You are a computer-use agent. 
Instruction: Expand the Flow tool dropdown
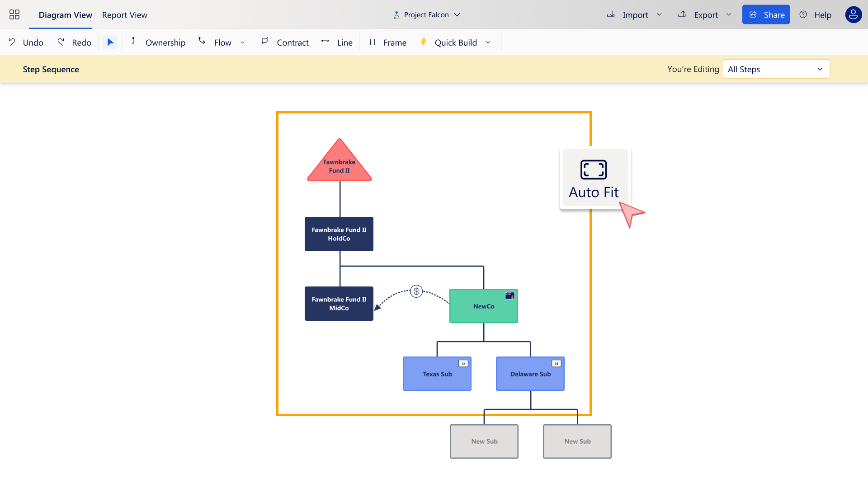tap(242, 42)
